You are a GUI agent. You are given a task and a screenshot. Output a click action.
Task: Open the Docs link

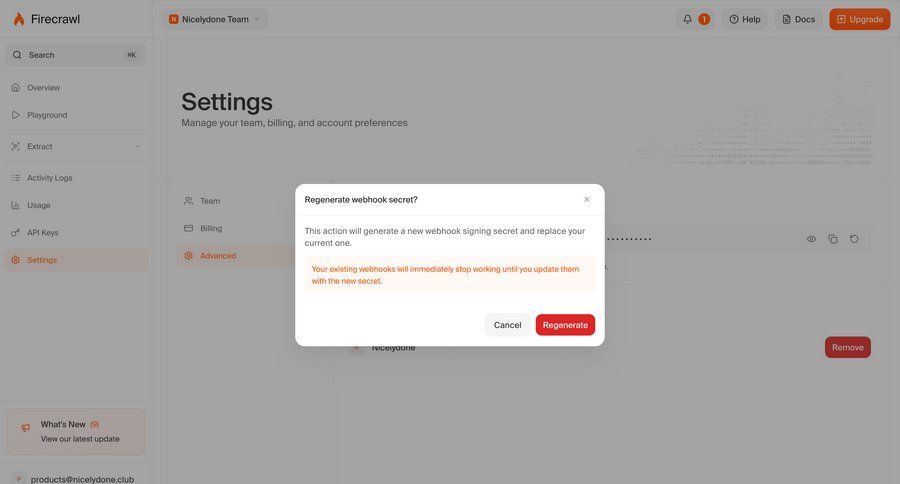(798, 19)
